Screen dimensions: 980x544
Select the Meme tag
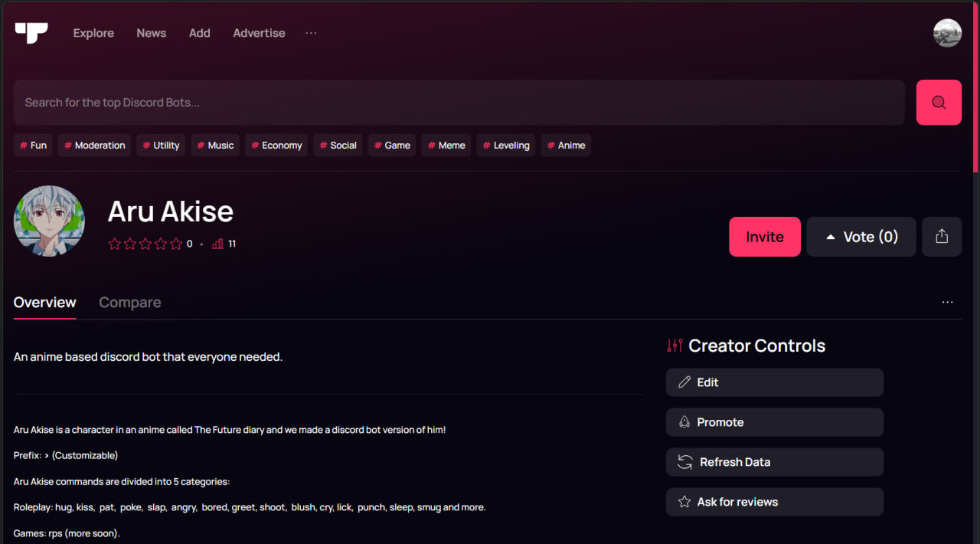click(446, 146)
